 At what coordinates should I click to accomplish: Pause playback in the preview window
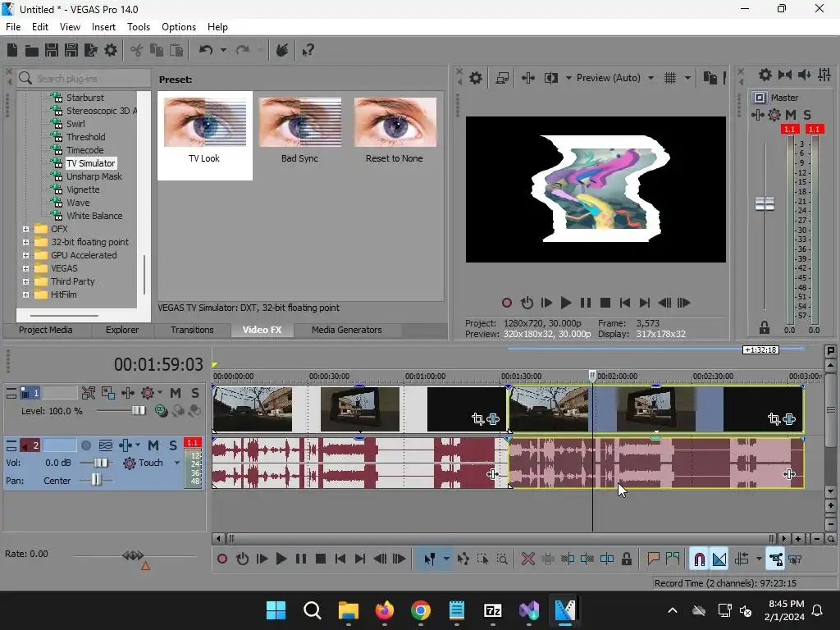coord(586,303)
